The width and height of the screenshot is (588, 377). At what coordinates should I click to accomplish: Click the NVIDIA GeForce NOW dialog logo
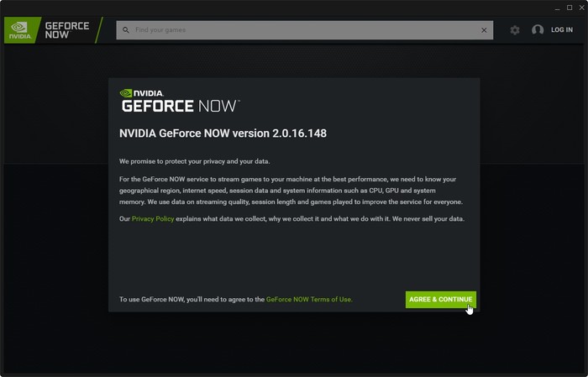[x=180, y=101]
